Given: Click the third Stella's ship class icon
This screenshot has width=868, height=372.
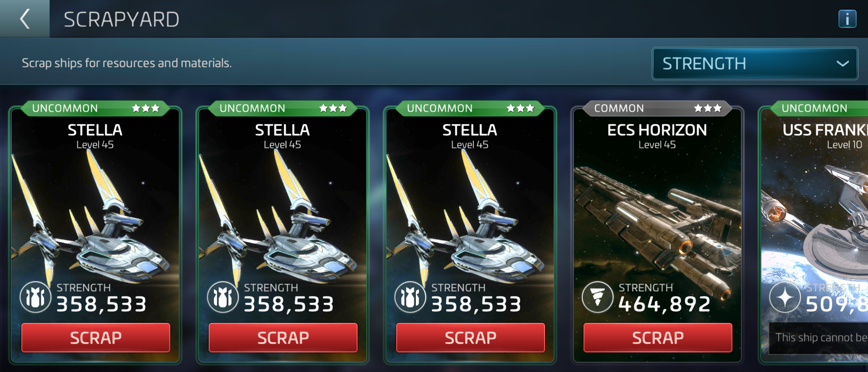Looking at the screenshot, I should pos(410,298).
